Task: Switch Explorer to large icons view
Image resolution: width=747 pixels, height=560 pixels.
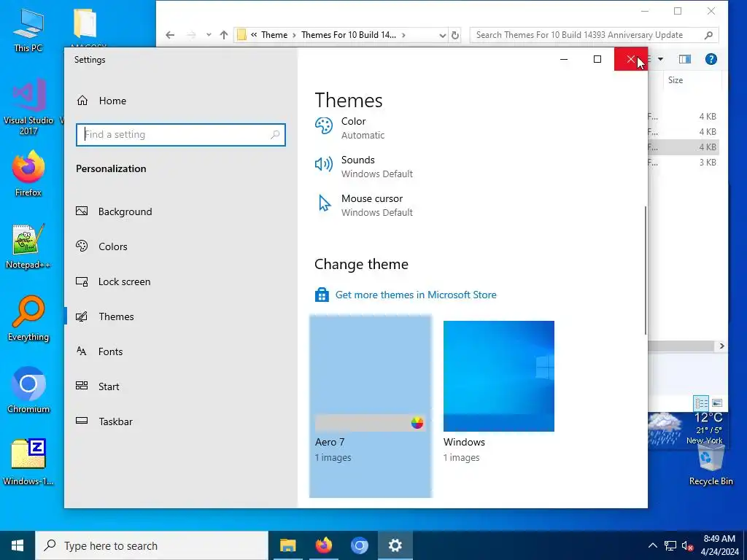Action: [717, 403]
